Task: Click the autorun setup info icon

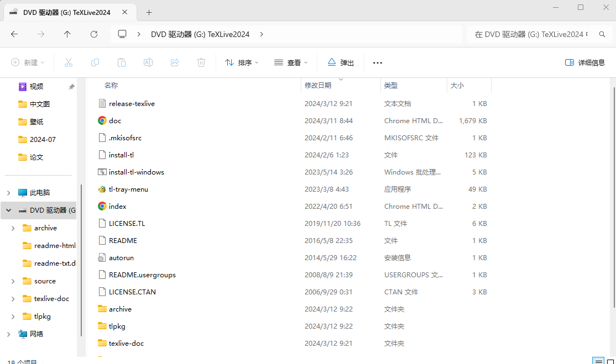Action: 102,257
